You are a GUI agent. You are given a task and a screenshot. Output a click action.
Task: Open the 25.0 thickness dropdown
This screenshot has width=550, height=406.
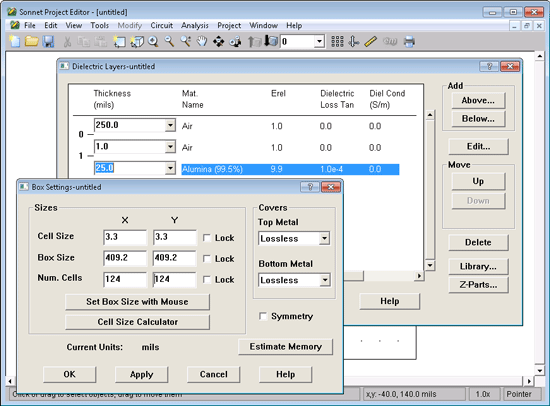point(170,168)
